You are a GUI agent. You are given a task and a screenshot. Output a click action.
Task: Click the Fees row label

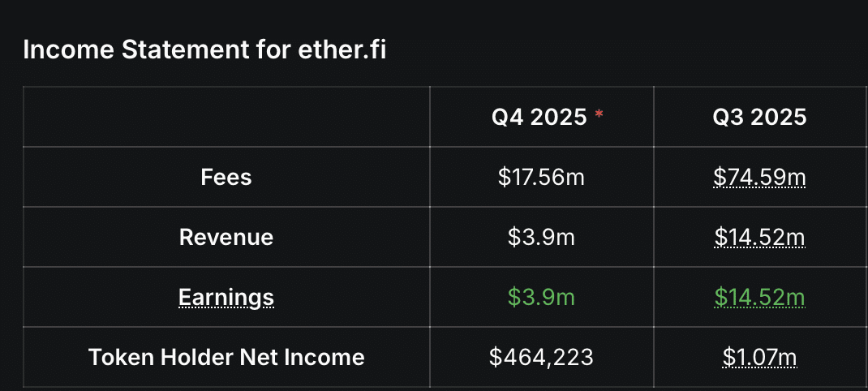(x=226, y=177)
